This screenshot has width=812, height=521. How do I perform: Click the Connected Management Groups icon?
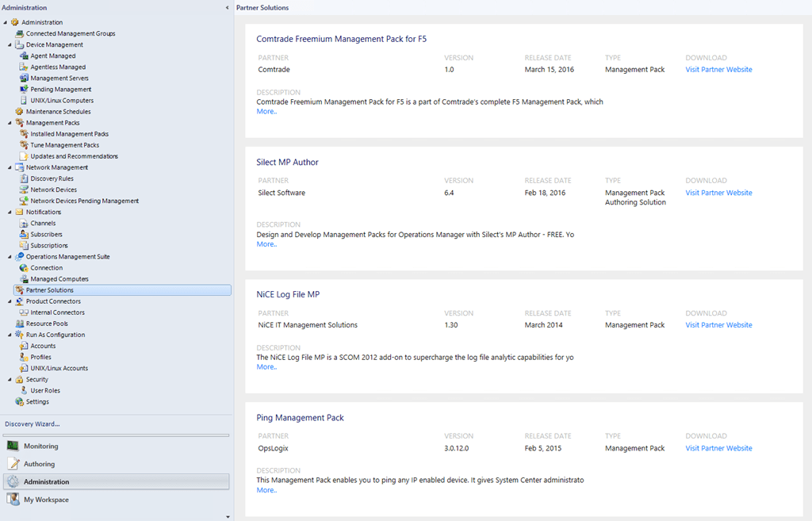[x=19, y=33]
